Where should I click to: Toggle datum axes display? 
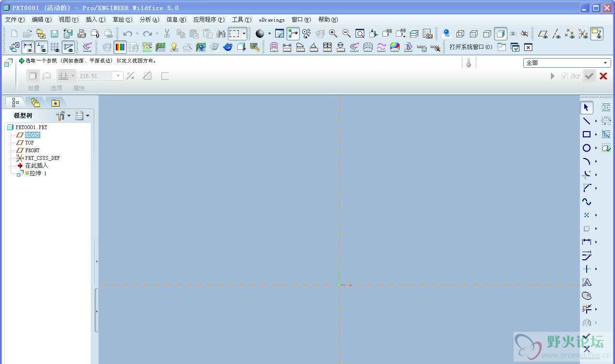[556, 34]
